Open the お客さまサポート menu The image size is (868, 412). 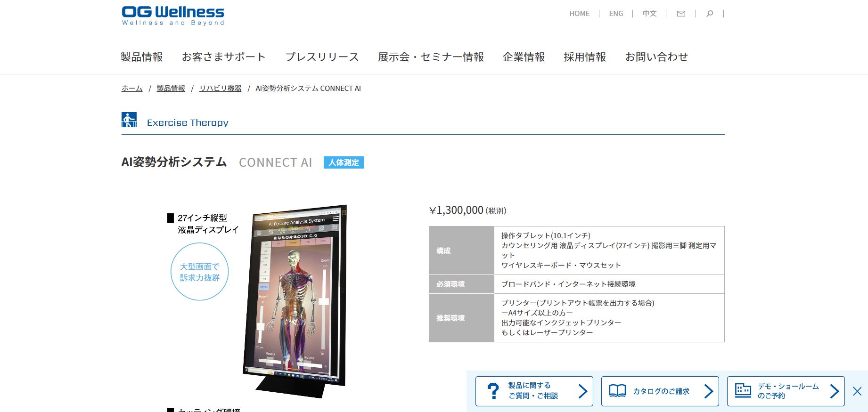[224, 57]
